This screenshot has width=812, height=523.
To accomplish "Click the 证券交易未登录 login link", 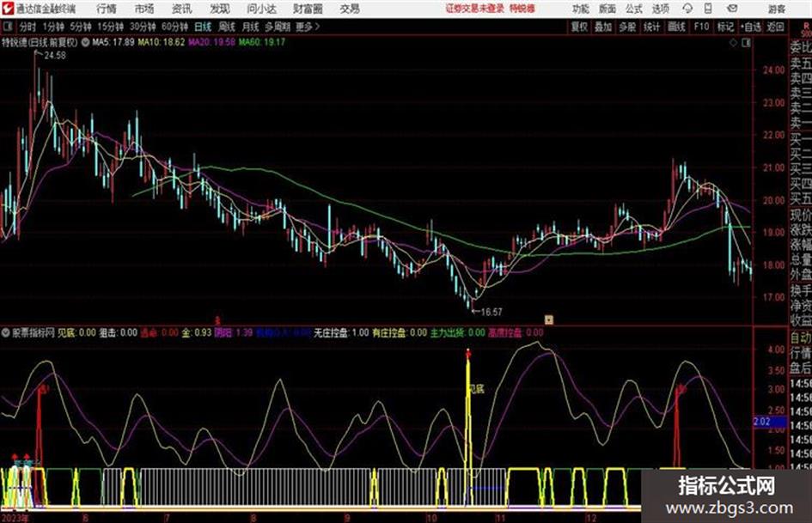I will point(475,9).
